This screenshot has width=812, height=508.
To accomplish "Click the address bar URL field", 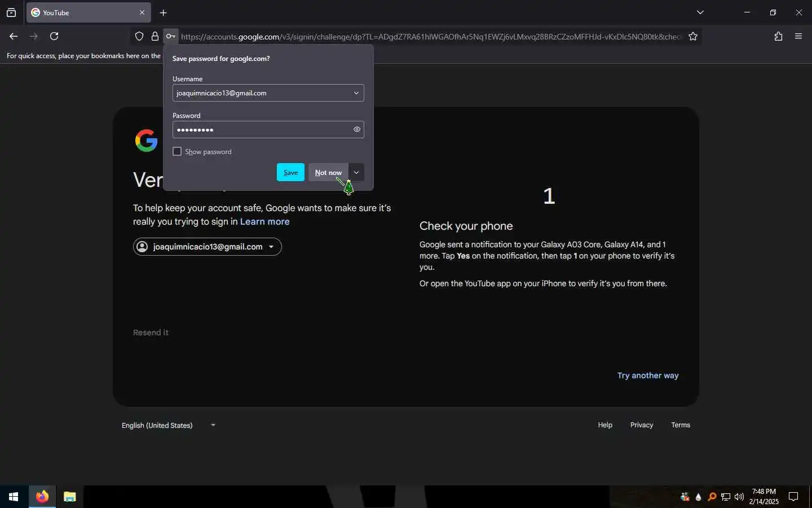I will pyautogui.click(x=431, y=37).
